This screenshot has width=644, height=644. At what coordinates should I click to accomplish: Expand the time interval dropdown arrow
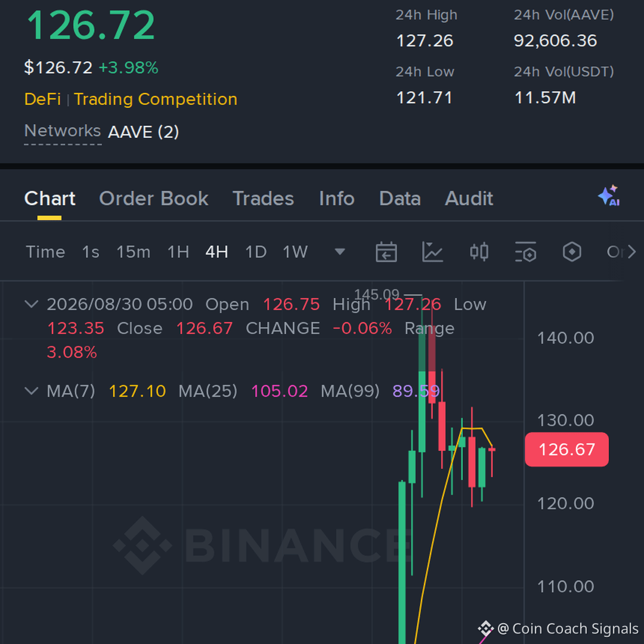tap(340, 252)
